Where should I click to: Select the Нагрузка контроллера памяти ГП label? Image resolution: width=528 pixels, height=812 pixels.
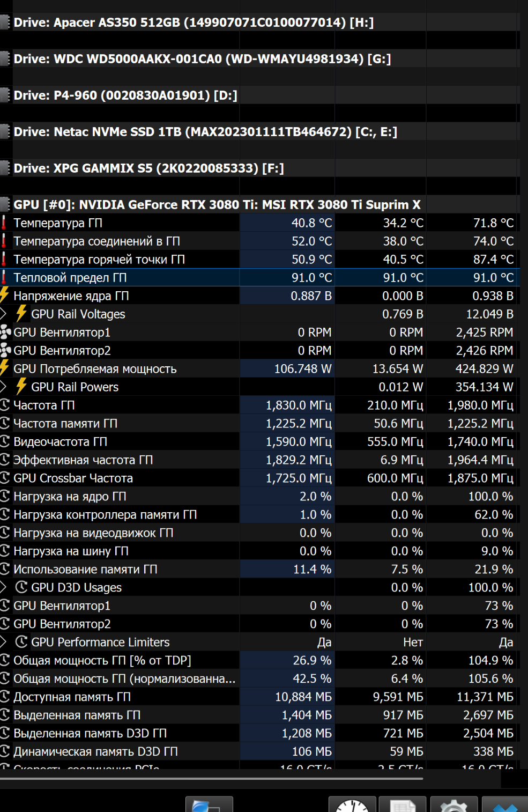105,515
